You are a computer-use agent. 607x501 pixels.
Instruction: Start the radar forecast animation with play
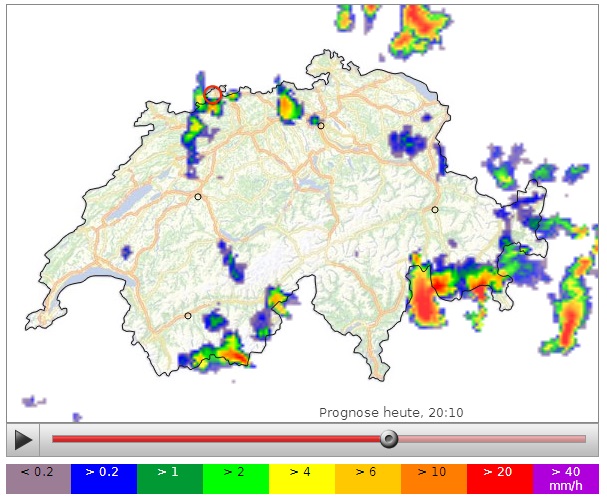[x=23, y=439]
